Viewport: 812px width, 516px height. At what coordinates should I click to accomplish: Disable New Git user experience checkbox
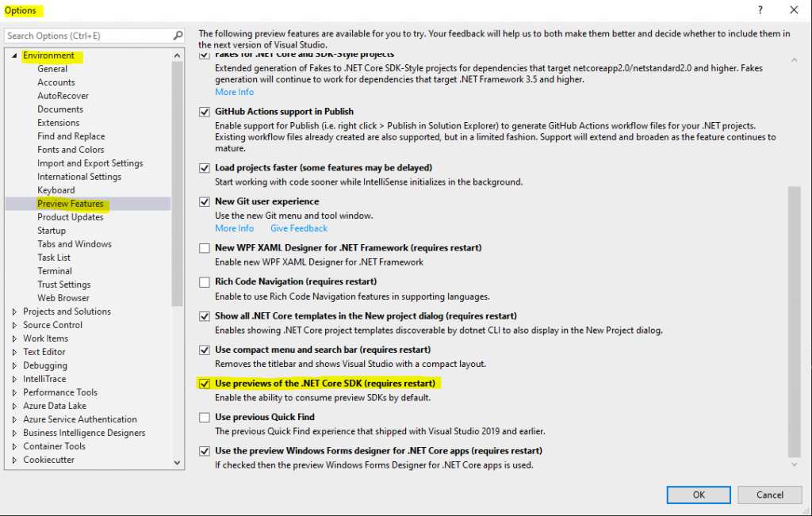coord(205,202)
